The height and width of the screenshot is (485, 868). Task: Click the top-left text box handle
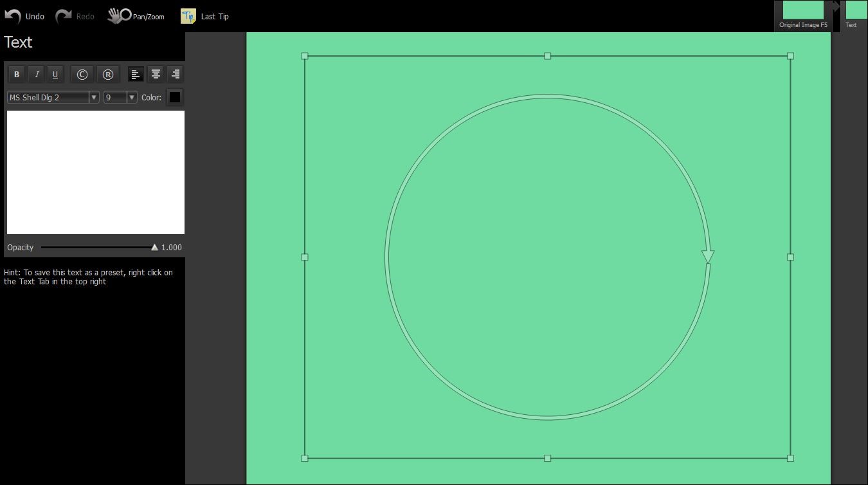pyautogui.click(x=305, y=56)
